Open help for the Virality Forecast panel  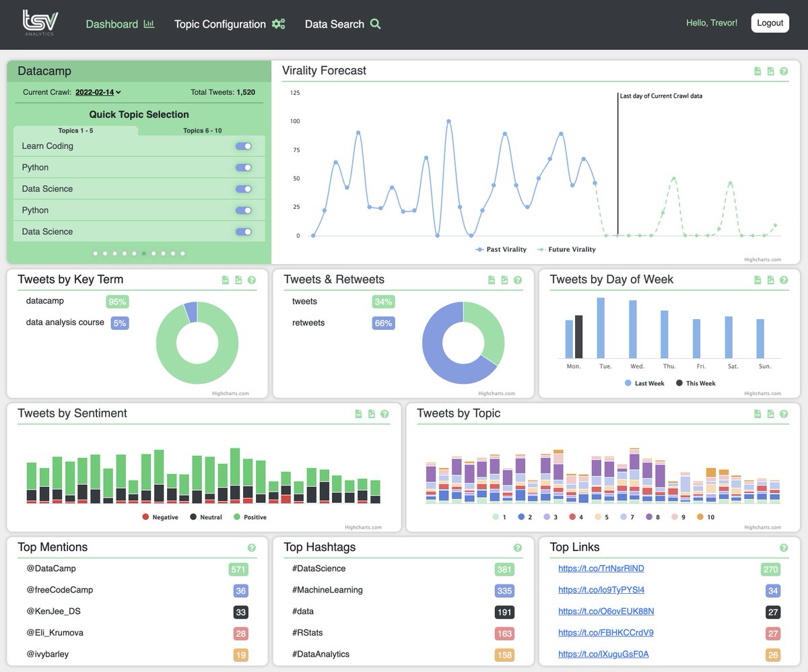[784, 71]
